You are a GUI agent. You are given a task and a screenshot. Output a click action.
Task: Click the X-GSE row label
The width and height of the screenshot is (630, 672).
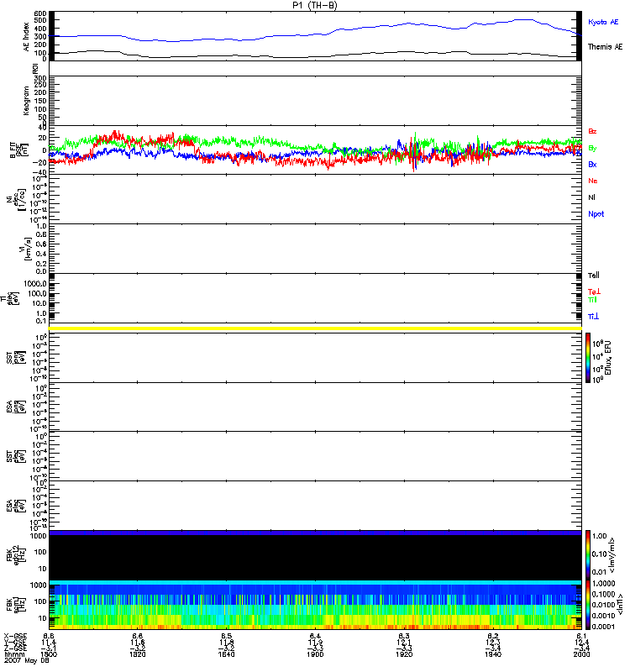pos(15,636)
